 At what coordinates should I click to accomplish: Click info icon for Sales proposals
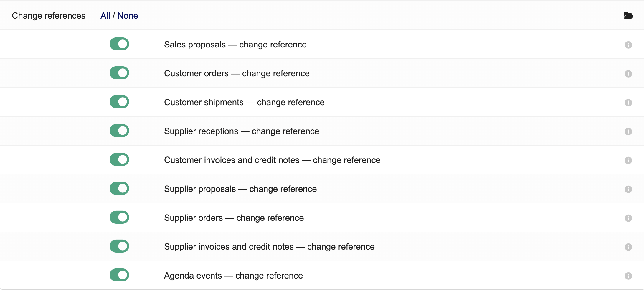click(628, 45)
